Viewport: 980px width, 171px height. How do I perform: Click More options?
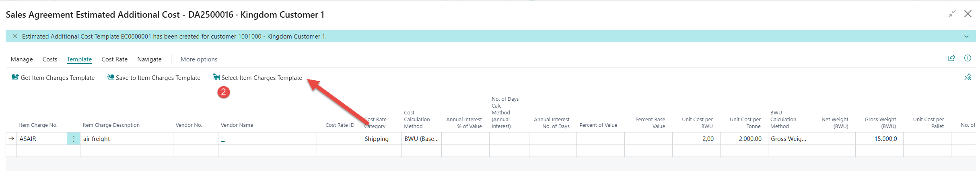point(199,59)
